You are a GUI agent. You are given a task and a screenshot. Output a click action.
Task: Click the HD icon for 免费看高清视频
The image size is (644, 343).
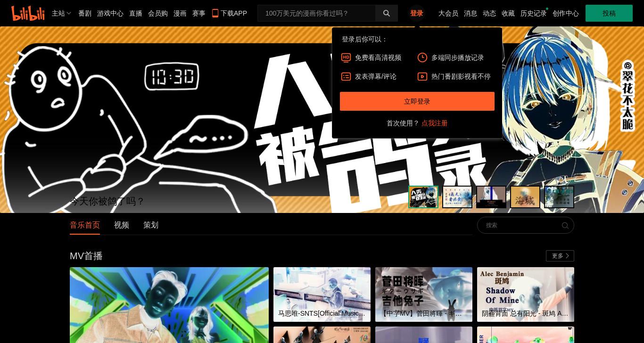[x=346, y=57]
